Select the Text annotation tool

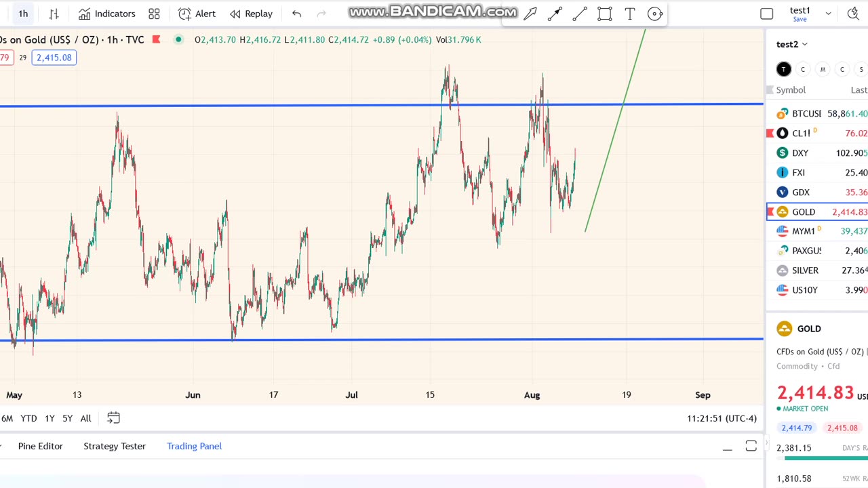pos(630,14)
